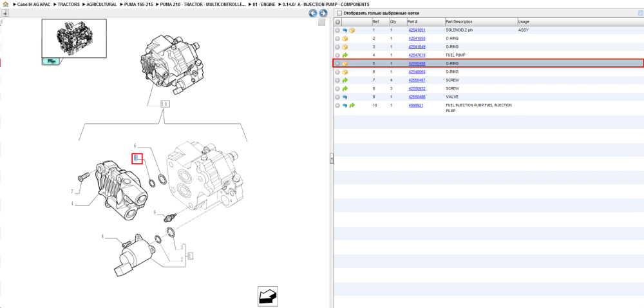Image resolution: width=644 pixels, height=308 pixels.
Task: Click green arrow in FUEL INJECTION PUMP row
Action: 352,106
